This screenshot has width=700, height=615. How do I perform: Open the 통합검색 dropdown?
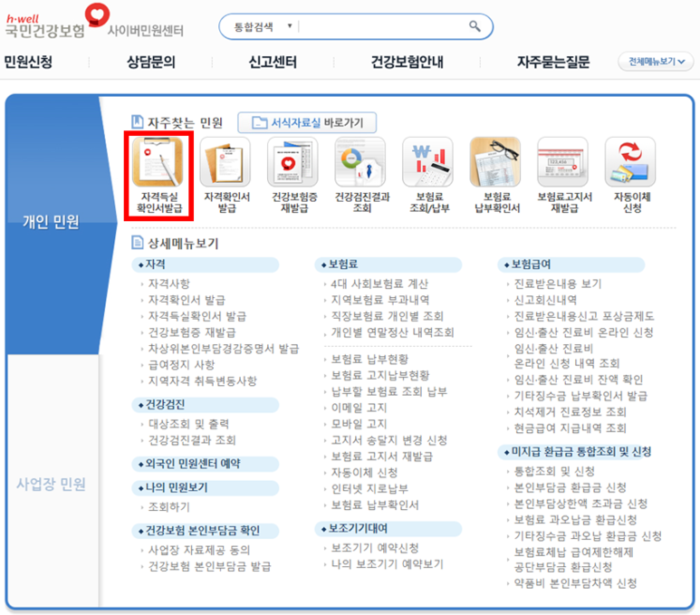(x=263, y=27)
